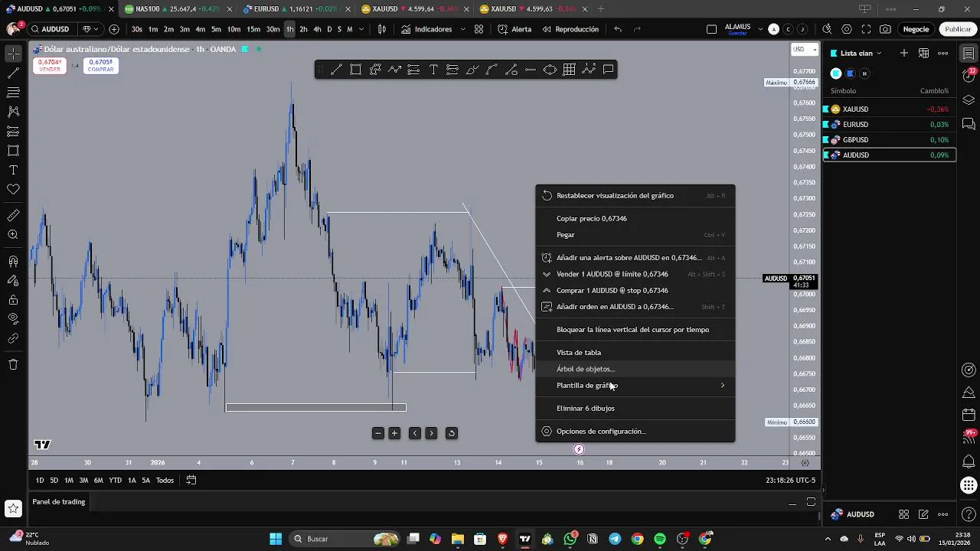Open the Panel de trading bar
This screenshot has width=980, height=551.
58,502
